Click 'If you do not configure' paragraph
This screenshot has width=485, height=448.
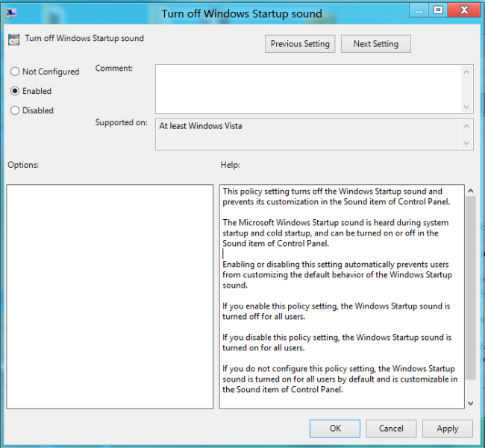tap(340, 379)
